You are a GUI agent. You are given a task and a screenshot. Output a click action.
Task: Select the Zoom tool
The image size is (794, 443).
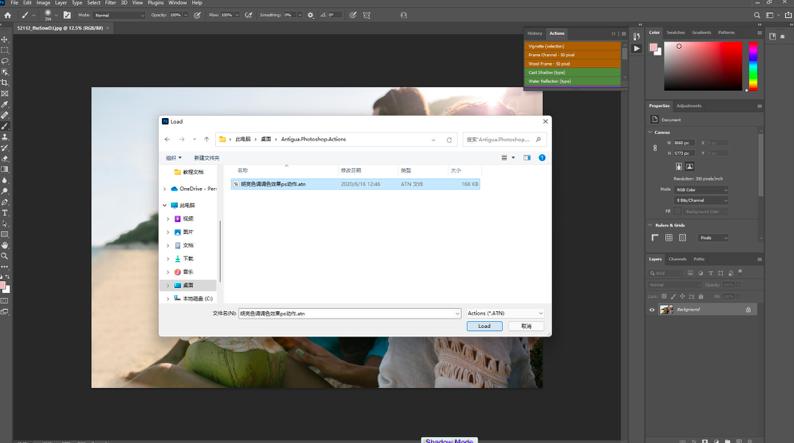pos(5,256)
